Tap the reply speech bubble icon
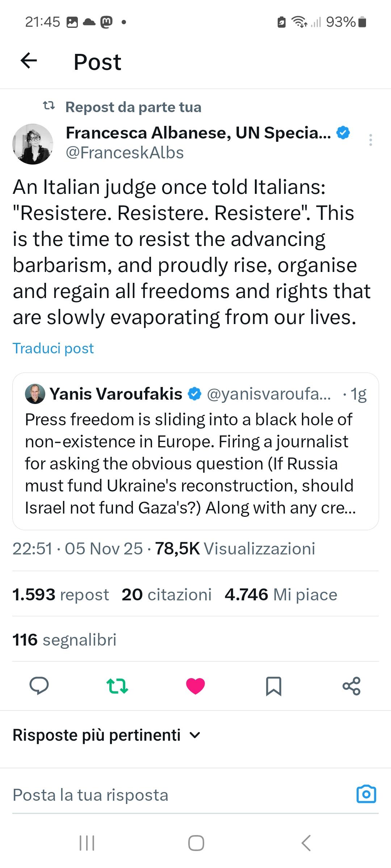Viewport: 391px width, 868px height. 39,686
